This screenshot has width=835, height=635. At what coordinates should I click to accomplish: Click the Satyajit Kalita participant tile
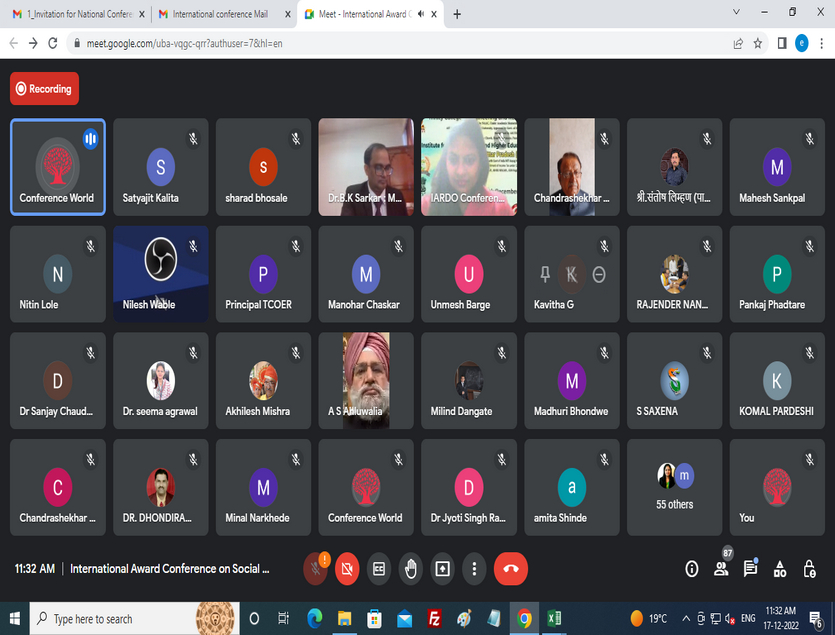(x=160, y=167)
